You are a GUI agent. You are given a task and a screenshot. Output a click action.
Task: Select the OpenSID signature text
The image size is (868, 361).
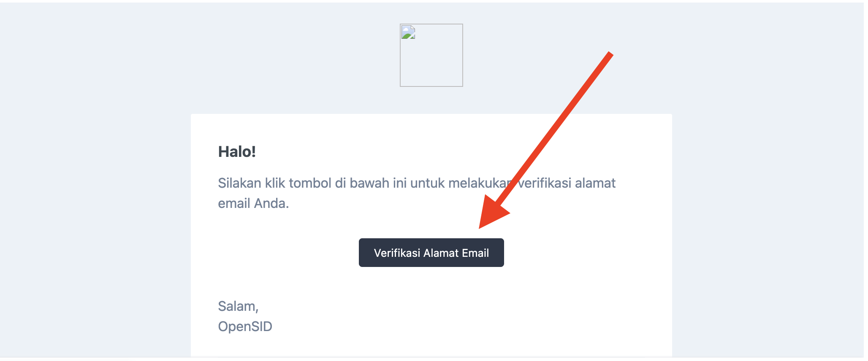246,326
